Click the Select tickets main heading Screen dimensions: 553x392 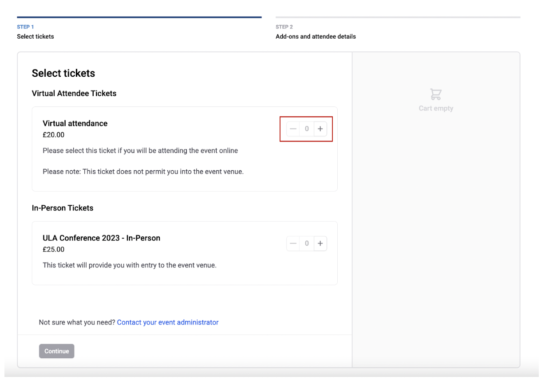tap(63, 73)
